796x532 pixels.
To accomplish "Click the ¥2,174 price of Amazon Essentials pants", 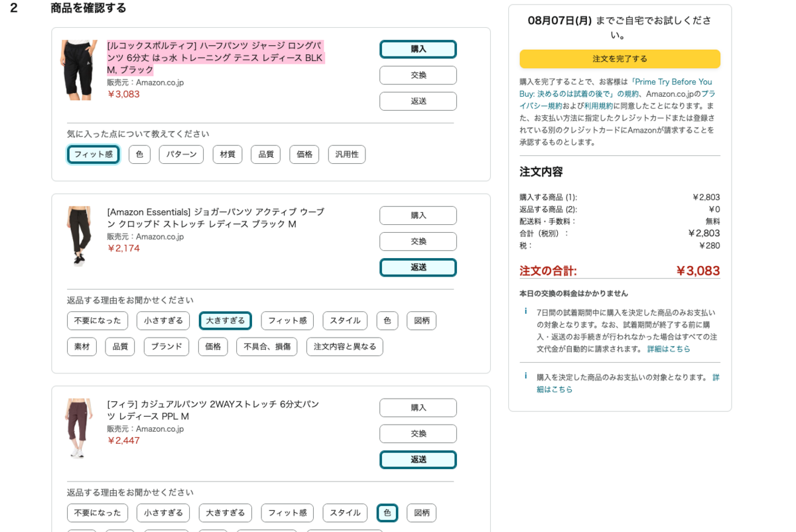I will (x=123, y=248).
